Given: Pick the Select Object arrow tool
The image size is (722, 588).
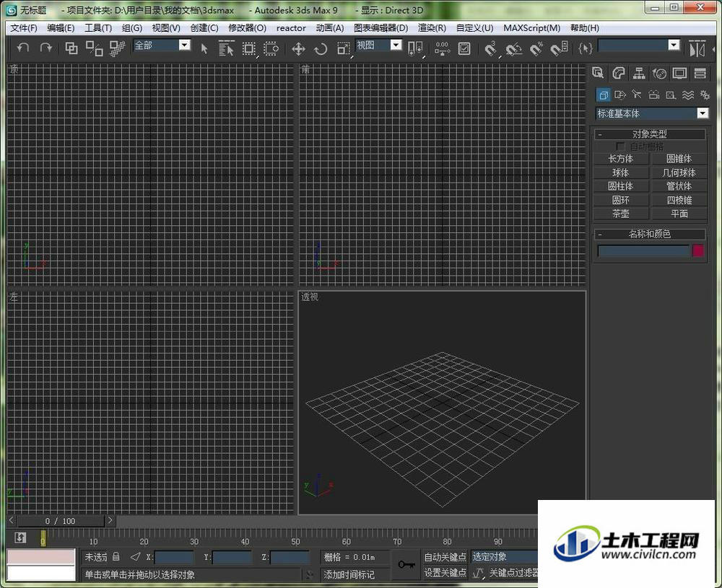Looking at the screenshot, I should pyautogui.click(x=204, y=48).
